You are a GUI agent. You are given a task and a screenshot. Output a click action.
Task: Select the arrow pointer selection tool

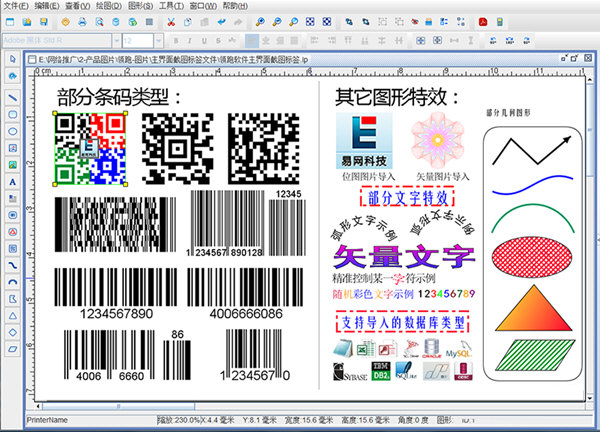pos(12,60)
